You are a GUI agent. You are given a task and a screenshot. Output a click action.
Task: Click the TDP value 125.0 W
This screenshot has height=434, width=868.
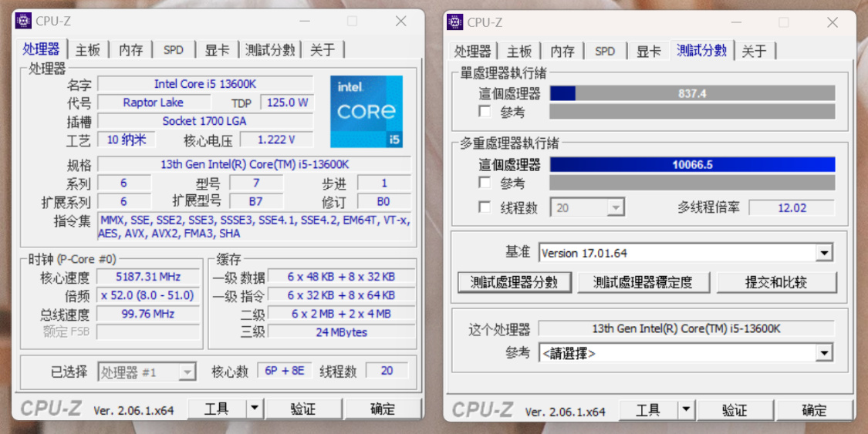(x=287, y=103)
